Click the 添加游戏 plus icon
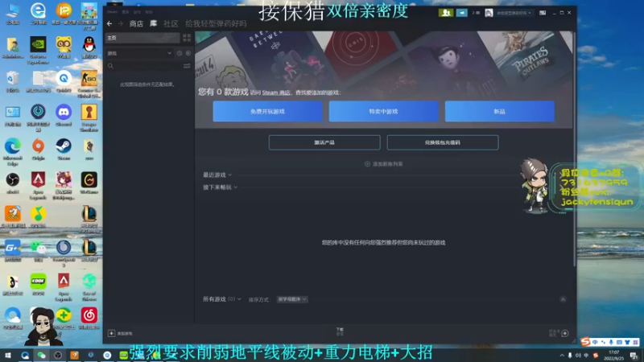This screenshot has height=362, width=644. click(111, 333)
